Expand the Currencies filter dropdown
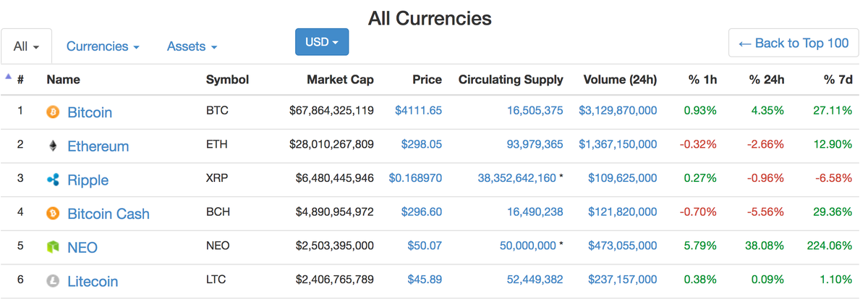 (x=103, y=46)
